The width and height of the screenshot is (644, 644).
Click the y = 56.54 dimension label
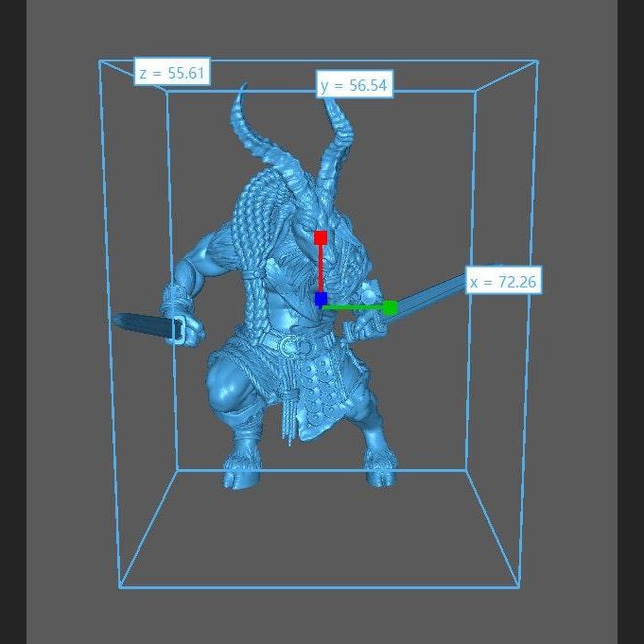(353, 85)
